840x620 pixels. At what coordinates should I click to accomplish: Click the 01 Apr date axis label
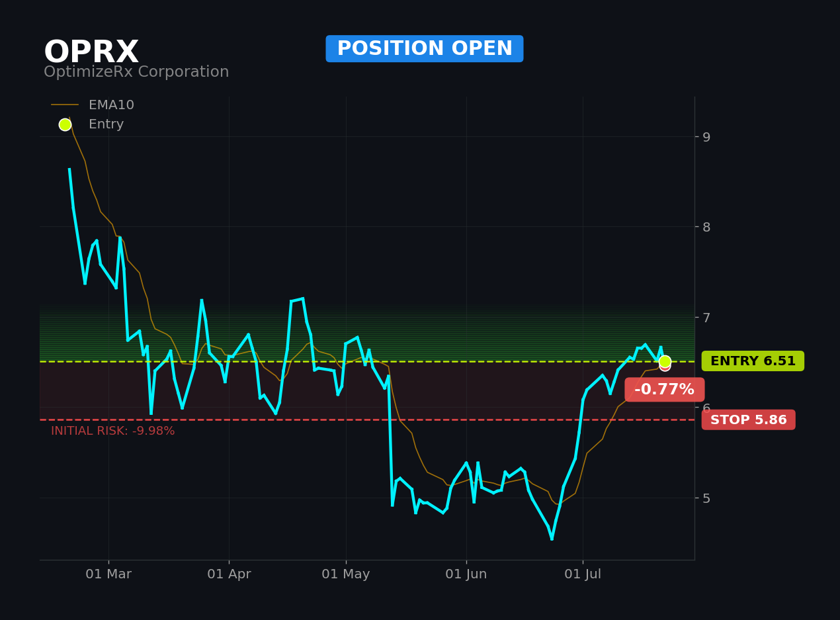(229, 574)
